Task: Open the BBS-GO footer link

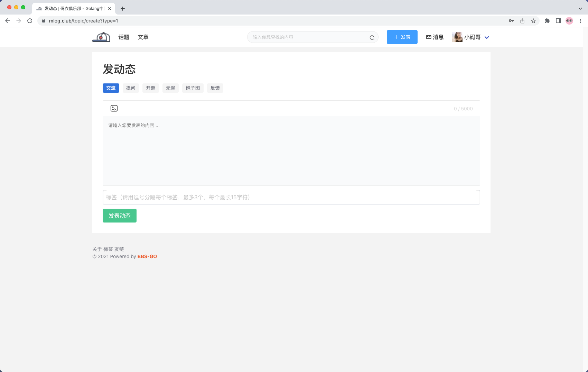Action: (147, 256)
